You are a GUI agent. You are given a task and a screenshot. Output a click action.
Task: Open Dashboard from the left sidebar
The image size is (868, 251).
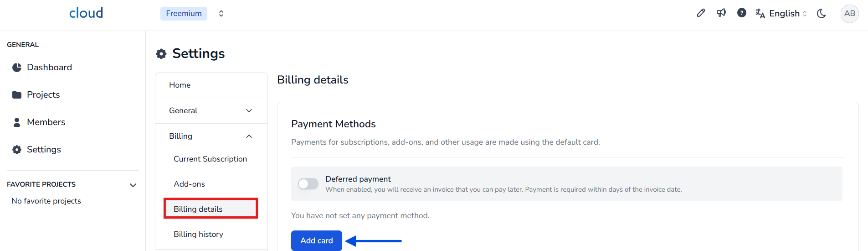coord(49,68)
